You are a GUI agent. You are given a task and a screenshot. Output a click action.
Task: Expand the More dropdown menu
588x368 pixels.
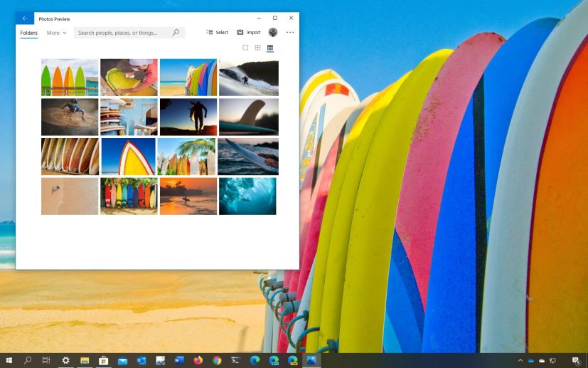click(x=57, y=33)
